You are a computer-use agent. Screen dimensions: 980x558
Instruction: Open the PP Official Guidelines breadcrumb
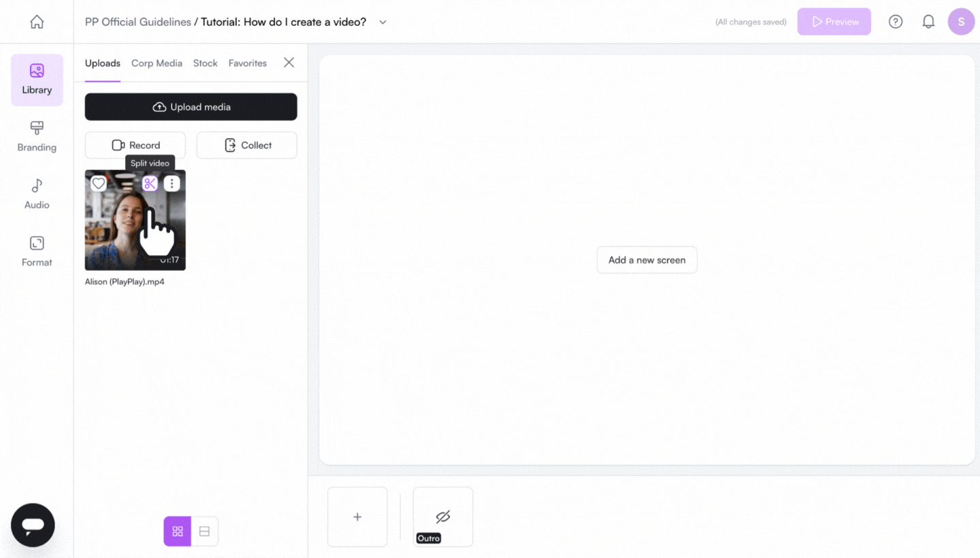coord(138,22)
